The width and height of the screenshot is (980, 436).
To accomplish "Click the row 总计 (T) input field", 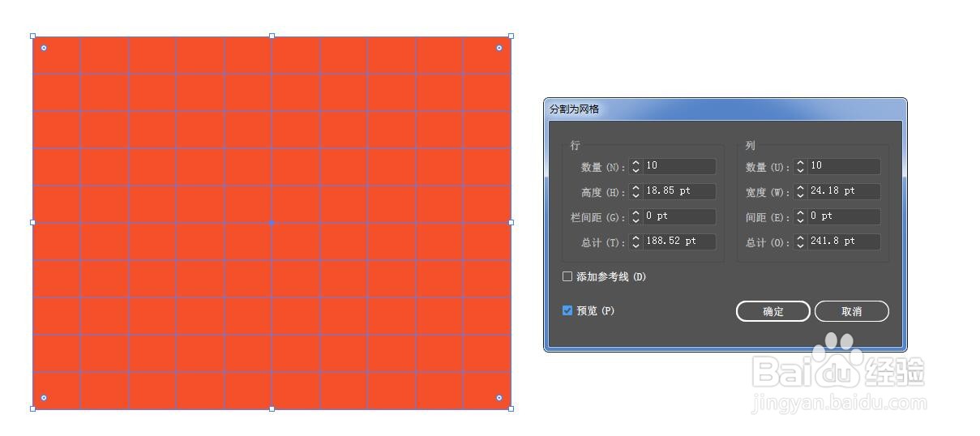I will tap(679, 242).
